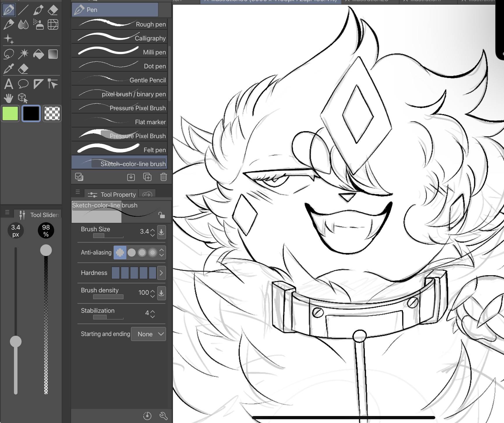This screenshot has height=423, width=504.
Task: Select the Eyedropper tool
Action: tap(9, 69)
